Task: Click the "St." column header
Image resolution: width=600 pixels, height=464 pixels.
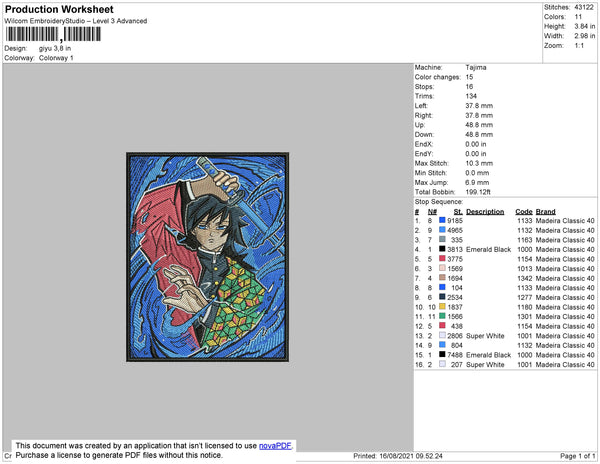Action: tap(458, 212)
